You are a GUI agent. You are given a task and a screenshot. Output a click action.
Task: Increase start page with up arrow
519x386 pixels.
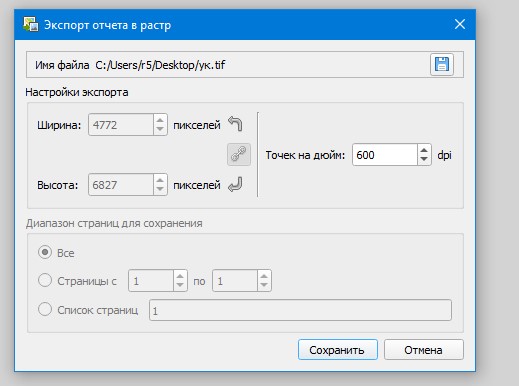click(x=180, y=276)
